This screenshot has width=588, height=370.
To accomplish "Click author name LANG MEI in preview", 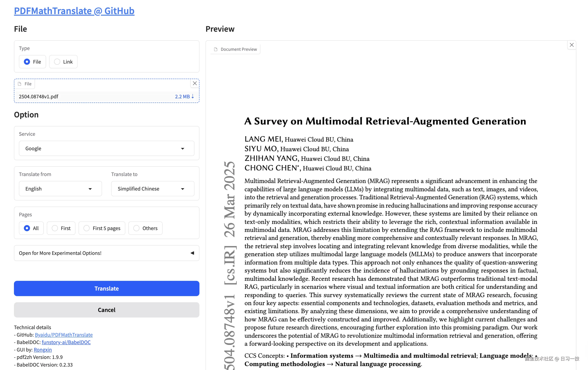I will pyautogui.click(x=263, y=139).
